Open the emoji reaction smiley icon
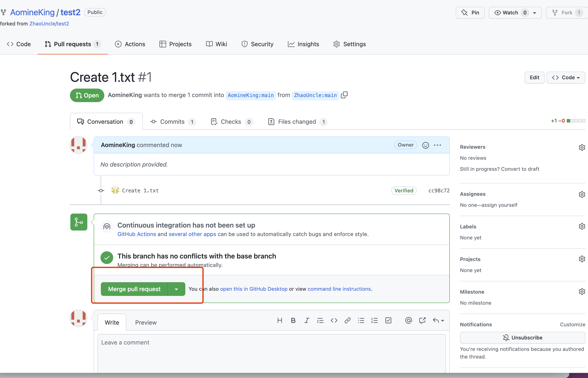The height and width of the screenshot is (378, 588). [x=425, y=145]
